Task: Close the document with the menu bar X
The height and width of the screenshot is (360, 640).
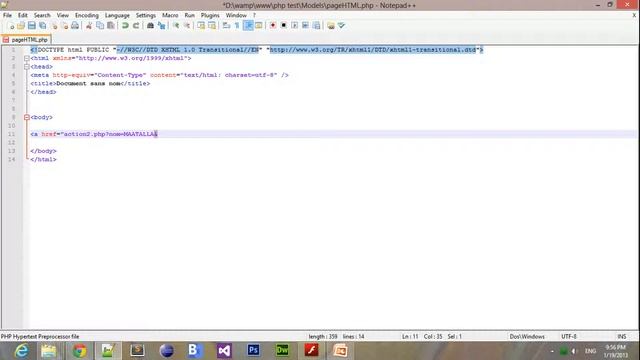Action: tap(634, 15)
